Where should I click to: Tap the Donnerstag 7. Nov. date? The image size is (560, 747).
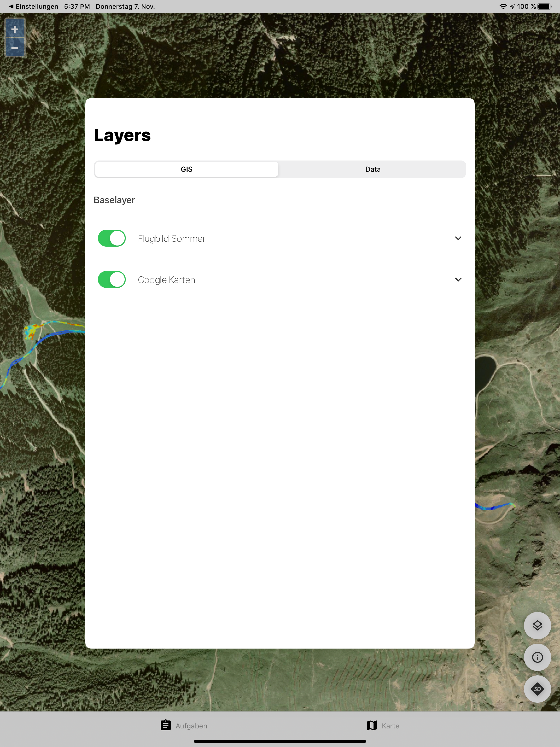(125, 6)
